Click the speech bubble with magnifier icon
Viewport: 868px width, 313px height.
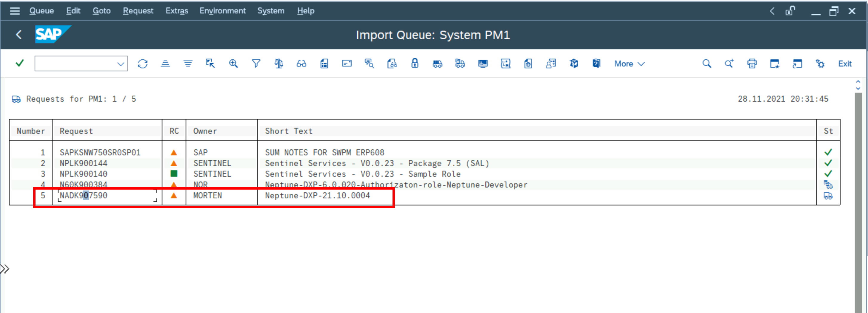[x=369, y=63]
